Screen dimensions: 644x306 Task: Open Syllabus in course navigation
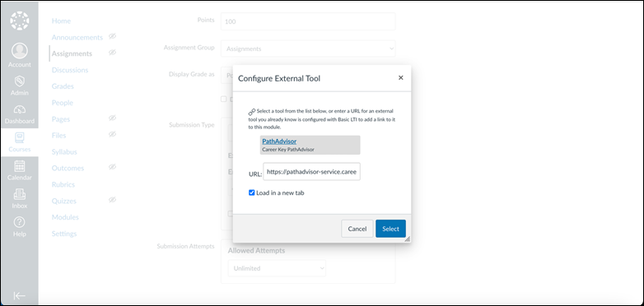64,152
